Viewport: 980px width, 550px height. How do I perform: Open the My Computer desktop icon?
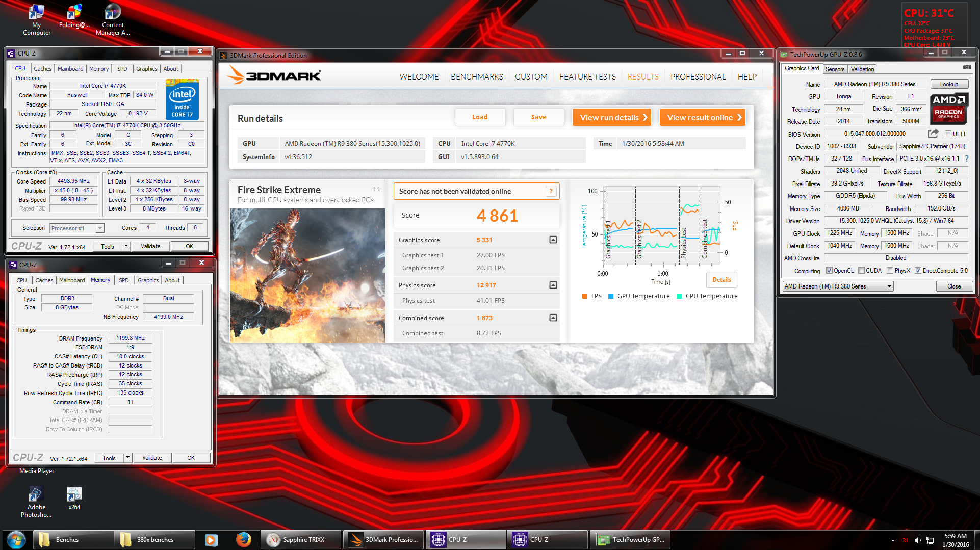pyautogui.click(x=36, y=20)
